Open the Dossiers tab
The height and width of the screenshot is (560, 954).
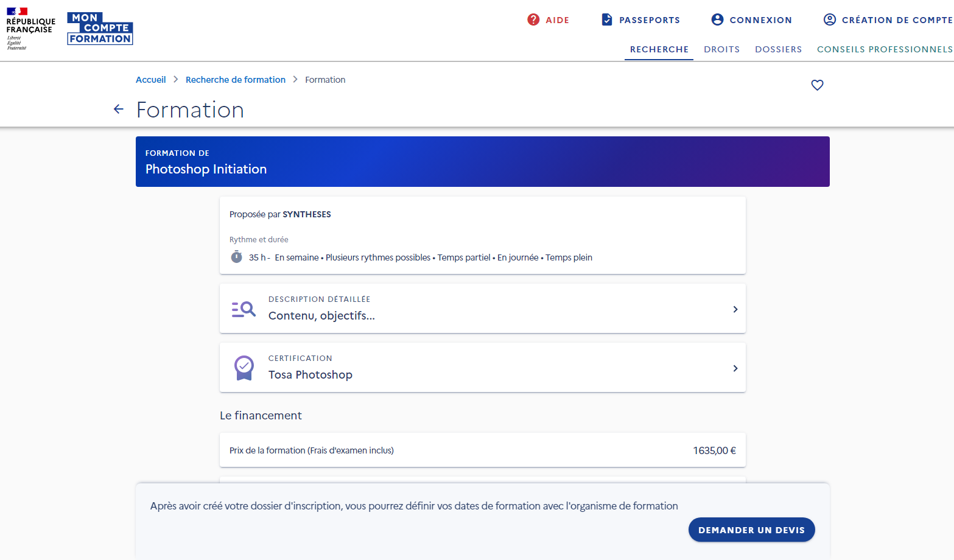click(x=778, y=49)
